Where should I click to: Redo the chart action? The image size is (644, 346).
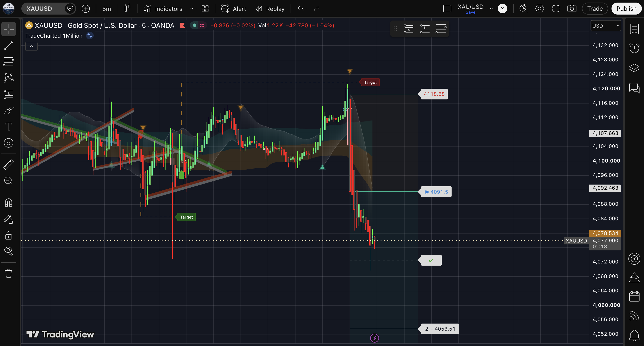317,9
